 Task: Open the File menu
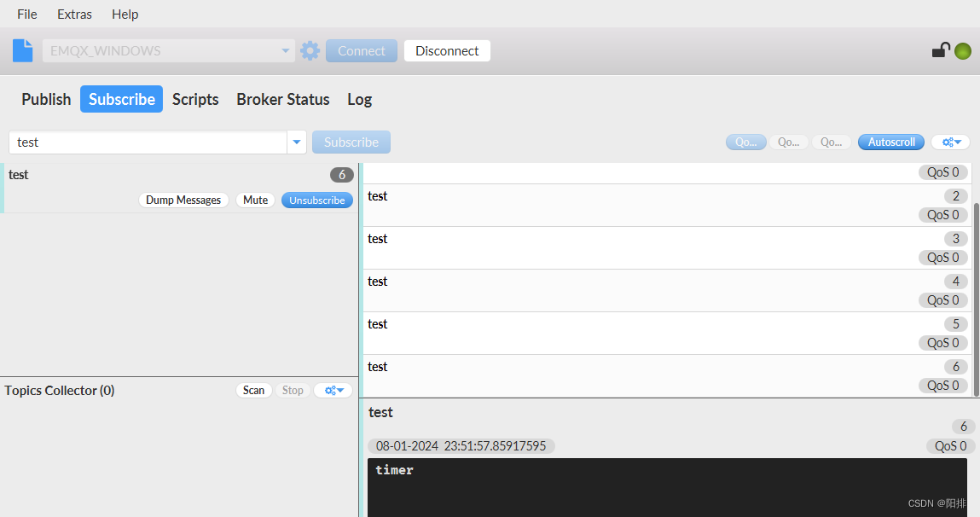(x=27, y=14)
